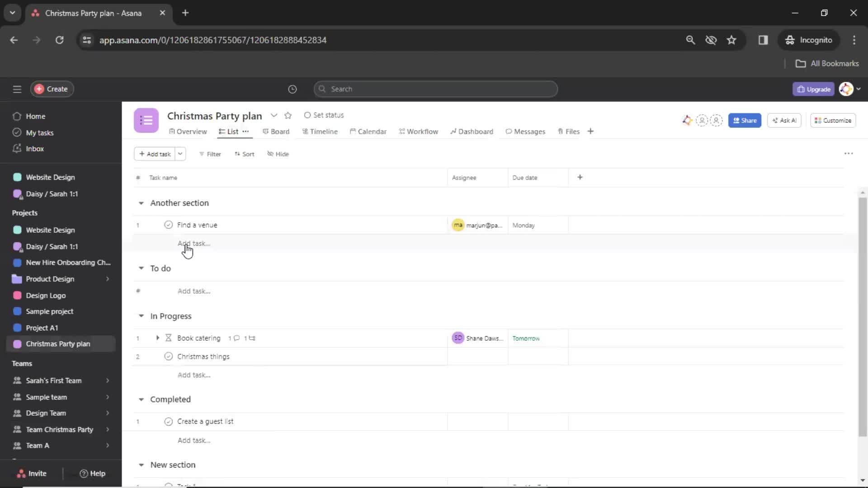Toggle completion circle for Christmas things
Viewport: 868px width, 488px height.
click(x=169, y=357)
